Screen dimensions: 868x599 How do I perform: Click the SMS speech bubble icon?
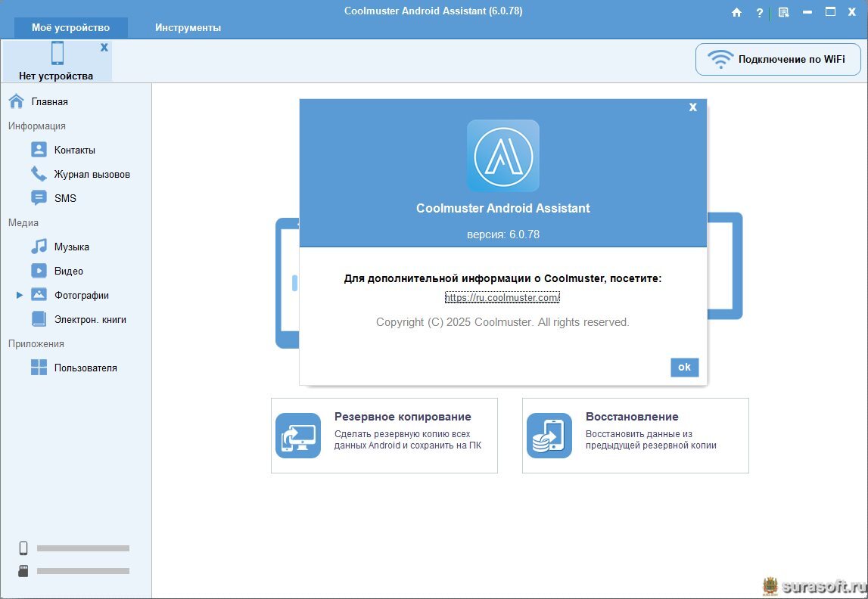(39, 198)
